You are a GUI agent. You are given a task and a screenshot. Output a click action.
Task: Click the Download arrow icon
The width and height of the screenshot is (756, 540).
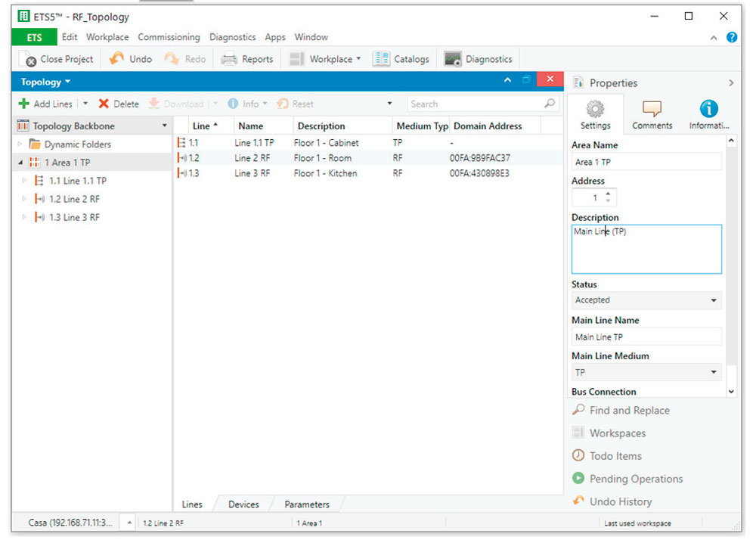click(x=153, y=103)
